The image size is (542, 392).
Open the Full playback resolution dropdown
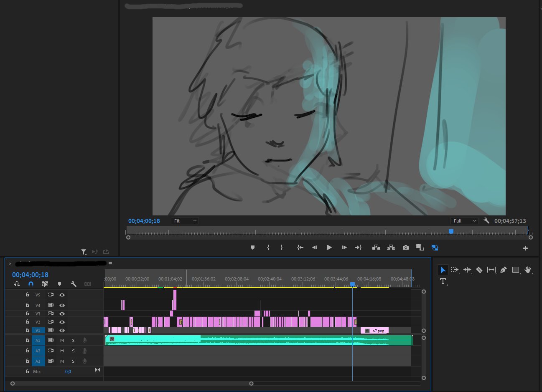(x=464, y=220)
